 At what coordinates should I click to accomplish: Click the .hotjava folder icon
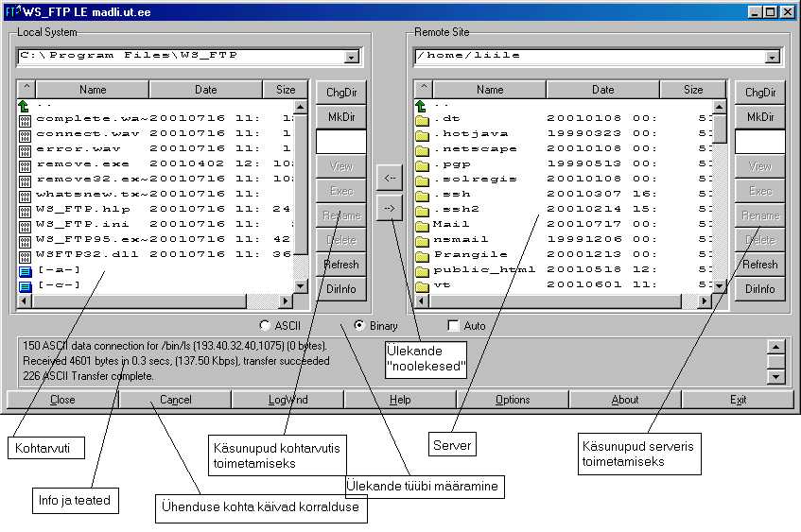click(422, 136)
